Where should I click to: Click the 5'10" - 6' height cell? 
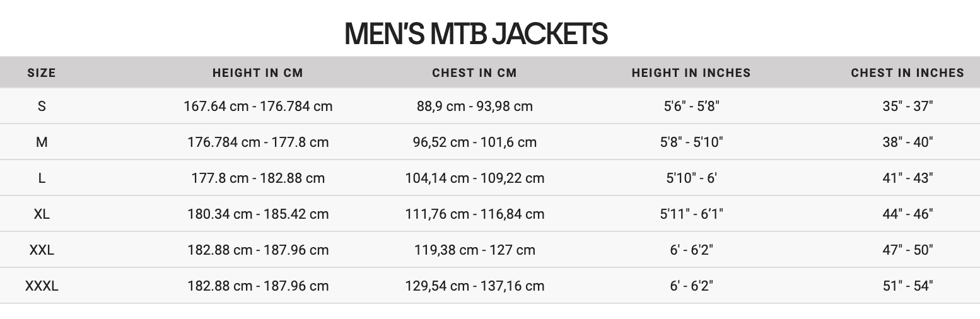[x=691, y=178]
